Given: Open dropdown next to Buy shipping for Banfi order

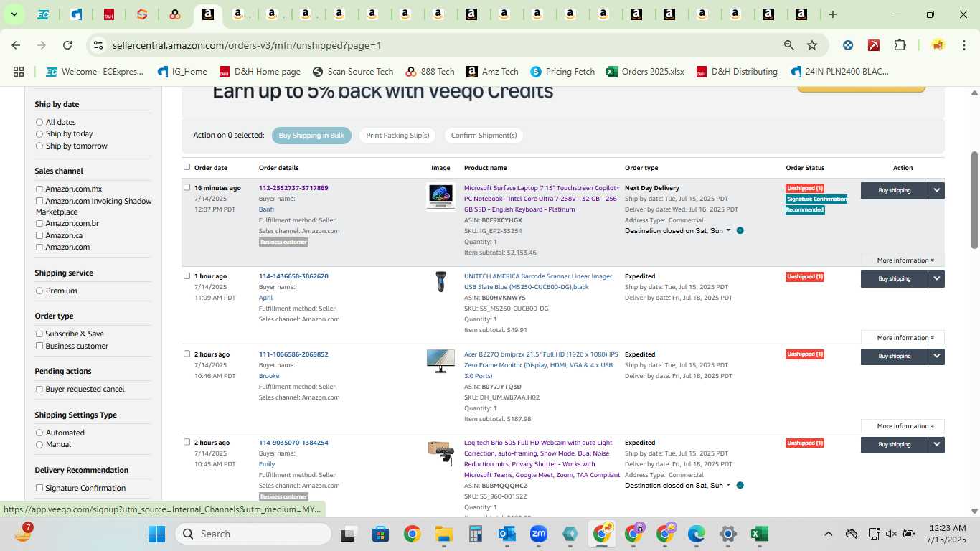Looking at the screenshot, I should tap(936, 191).
